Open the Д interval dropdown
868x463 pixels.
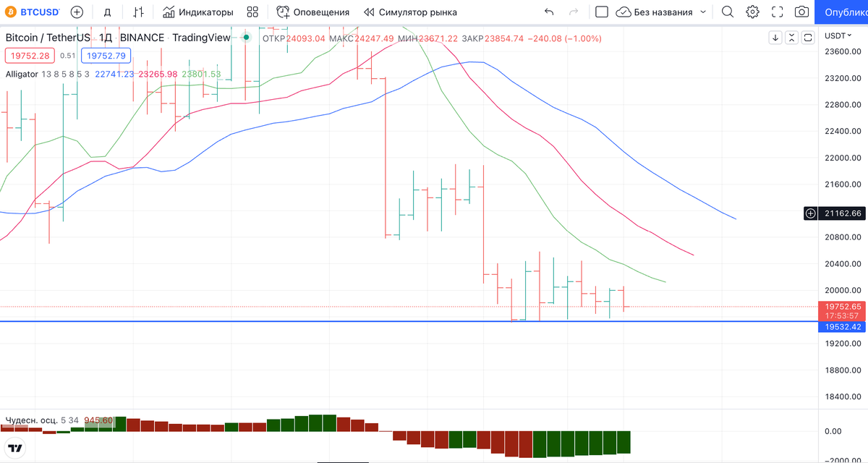pyautogui.click(x=108, y=12)
